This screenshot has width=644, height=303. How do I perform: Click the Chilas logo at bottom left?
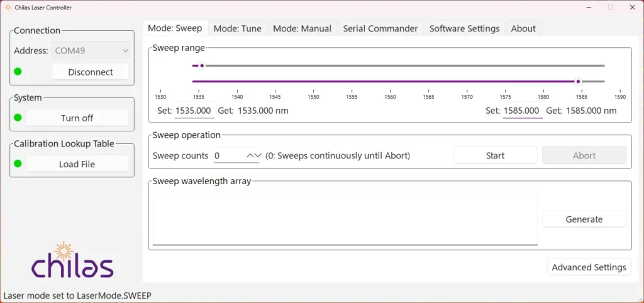coord(72,260)
